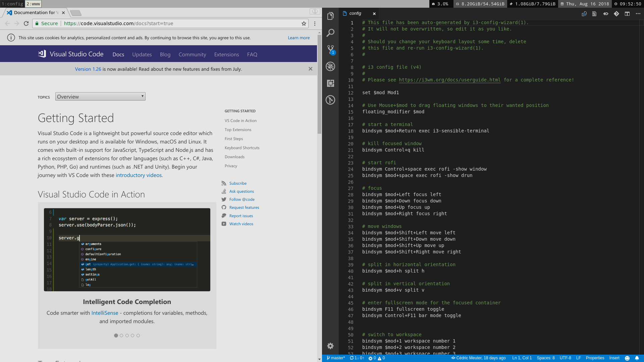
Task: Expand the Overview topics dropdown
Action: pyautogui.click(x=100, y=97)
